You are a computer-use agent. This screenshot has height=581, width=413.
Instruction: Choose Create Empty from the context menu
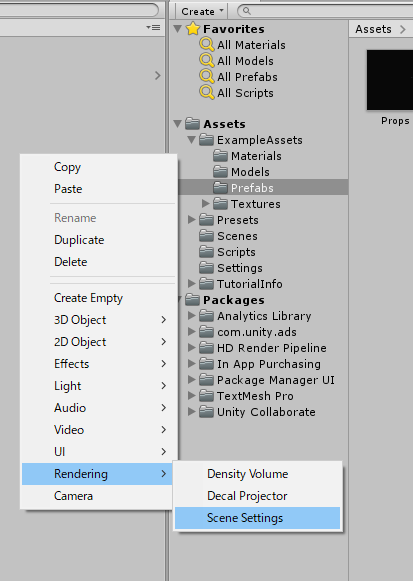(x=99, y=298)
